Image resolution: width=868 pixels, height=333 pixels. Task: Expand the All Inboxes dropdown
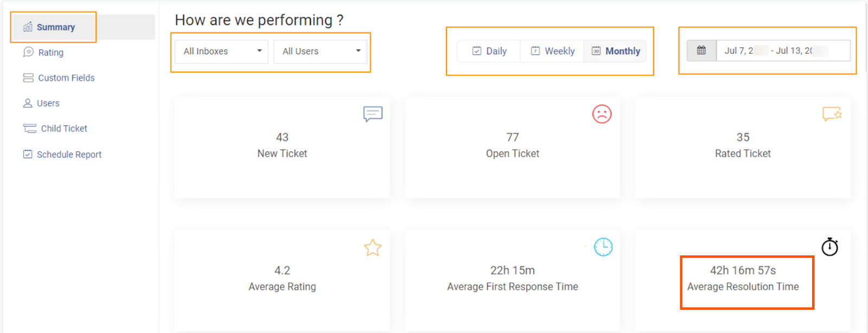point(221,52)
